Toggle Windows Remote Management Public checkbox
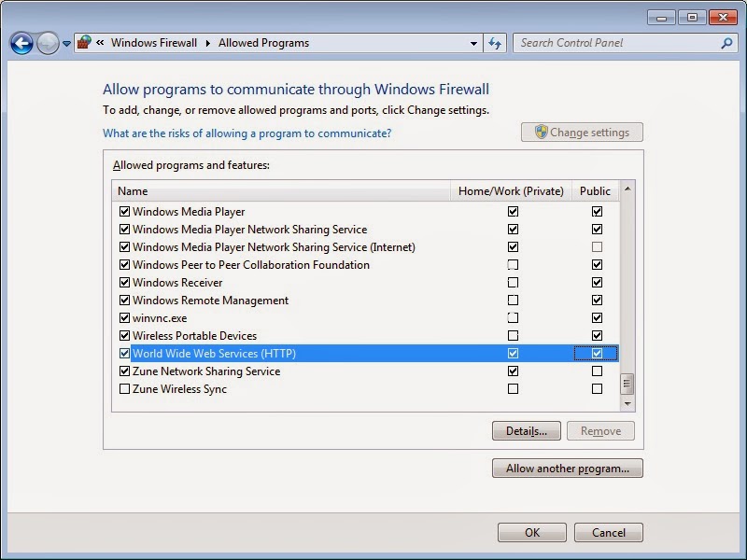The image size is (747, 560). coord(597,300)
